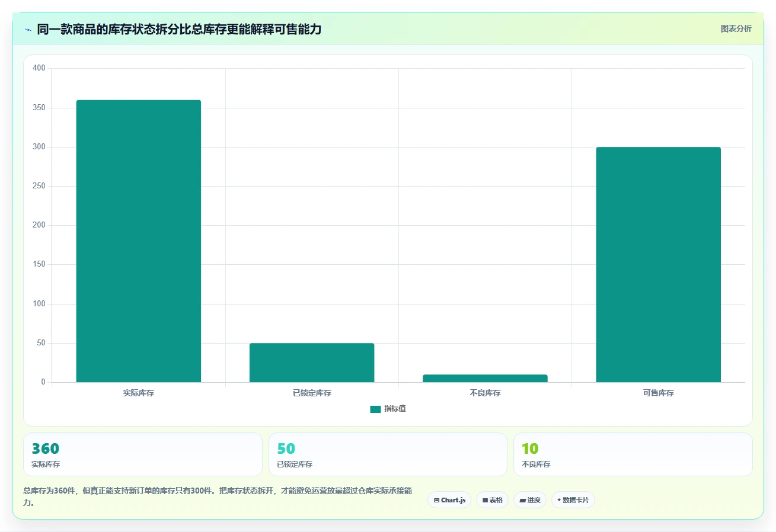
Task: Click the x-axis label 已锁定库存
Action: coord(312,393)
